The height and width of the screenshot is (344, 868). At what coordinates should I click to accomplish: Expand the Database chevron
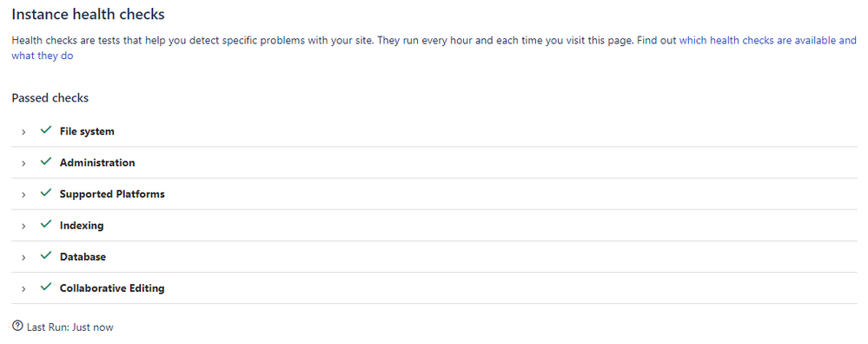tap(23, 258)
